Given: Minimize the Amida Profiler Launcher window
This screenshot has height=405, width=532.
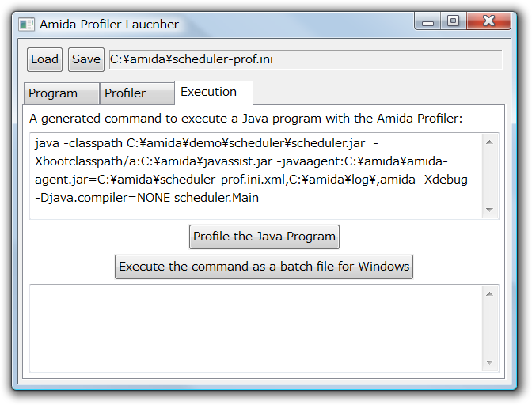Looking at the screenshot, I should [427, 23].
